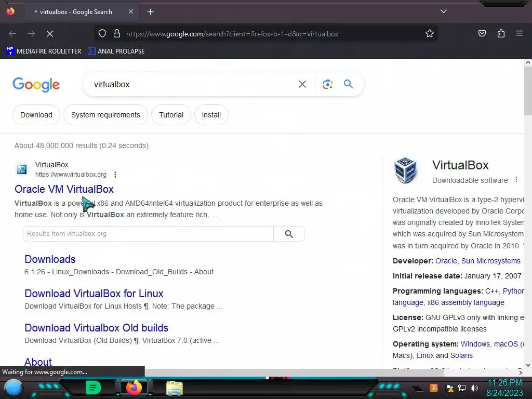
Task: Open the tracking protection shield
Action: pyautogui.click(x=102, y=34)
